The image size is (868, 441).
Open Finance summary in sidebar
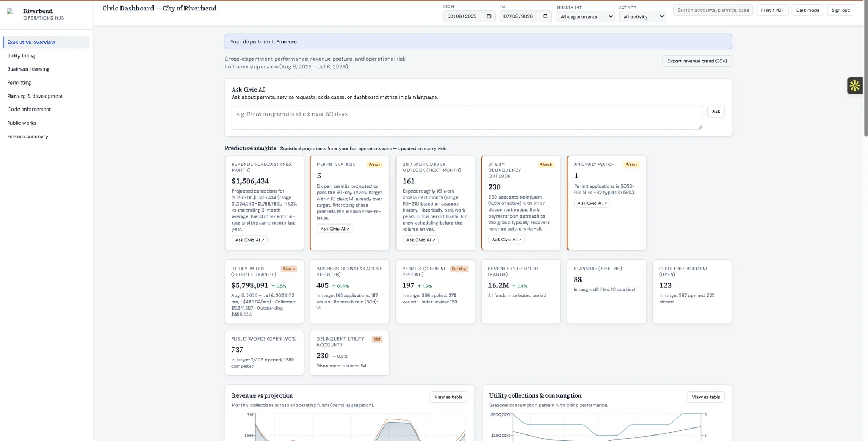[46, 137]
